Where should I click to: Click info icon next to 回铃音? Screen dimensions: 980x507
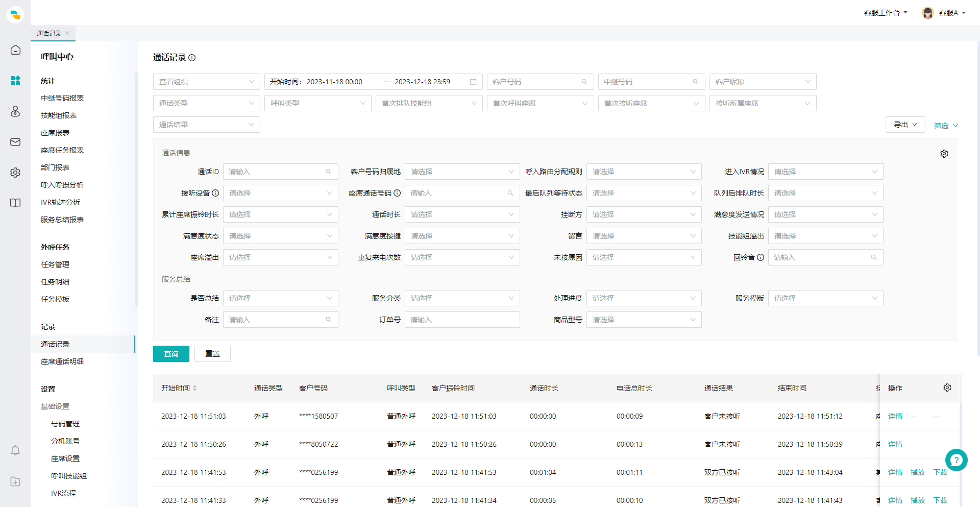pos(761,257)
